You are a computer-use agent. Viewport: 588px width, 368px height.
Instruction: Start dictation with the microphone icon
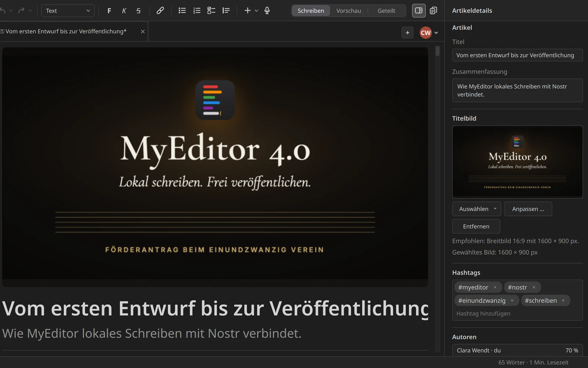pos(267,11)
